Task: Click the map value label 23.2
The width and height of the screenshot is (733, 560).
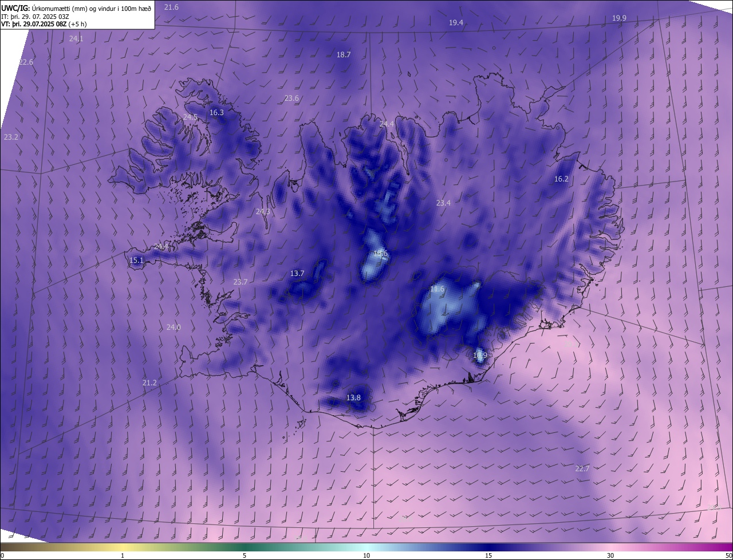Action: (11, 137)
